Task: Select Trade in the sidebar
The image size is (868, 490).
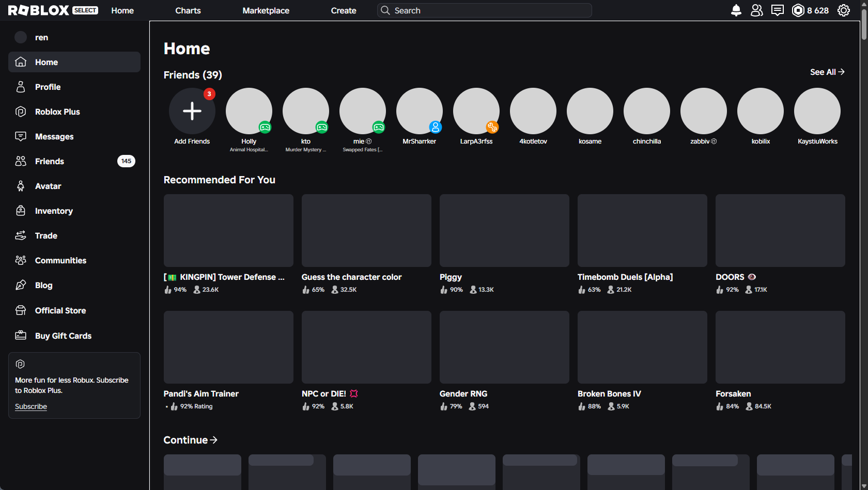Action: [x=74, y=235]
